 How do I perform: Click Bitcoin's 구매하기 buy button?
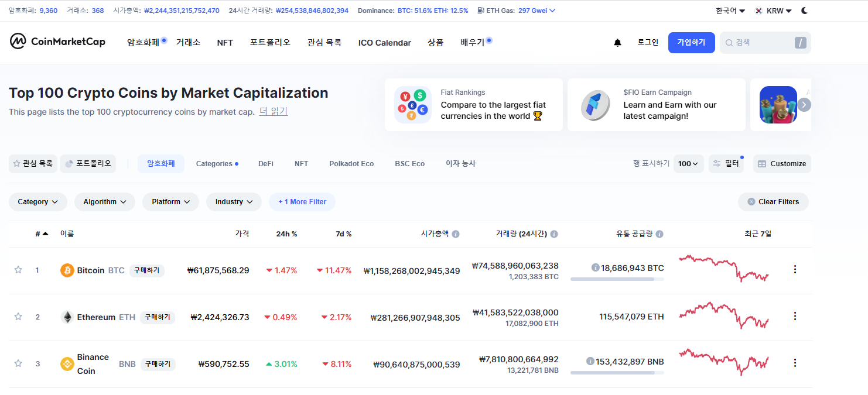[147, 270]
